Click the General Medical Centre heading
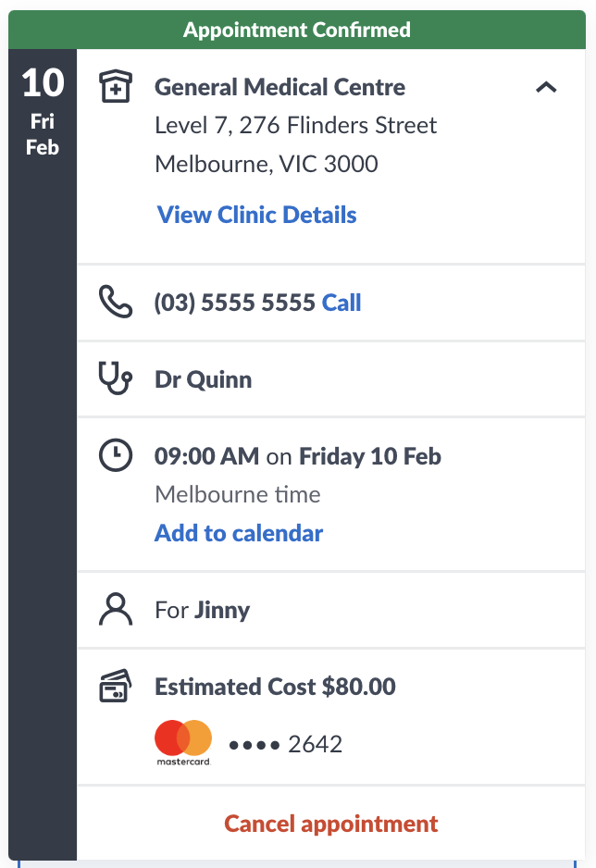596x868 pixels. pyautogui.click(x=279, y=87)
